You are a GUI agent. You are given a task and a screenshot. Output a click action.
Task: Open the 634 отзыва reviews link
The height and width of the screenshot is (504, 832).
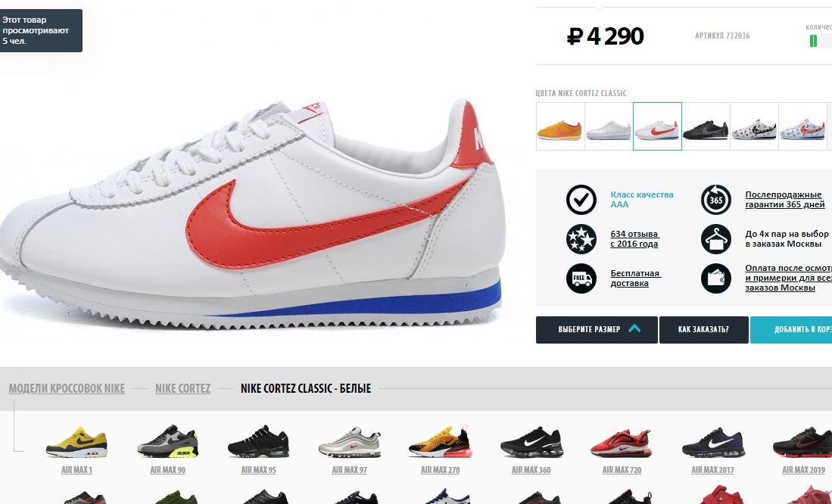(x=634, y=238)
